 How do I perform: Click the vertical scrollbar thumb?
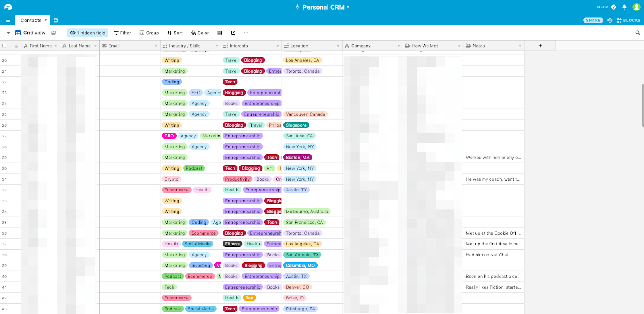click(x=643, y=106)
